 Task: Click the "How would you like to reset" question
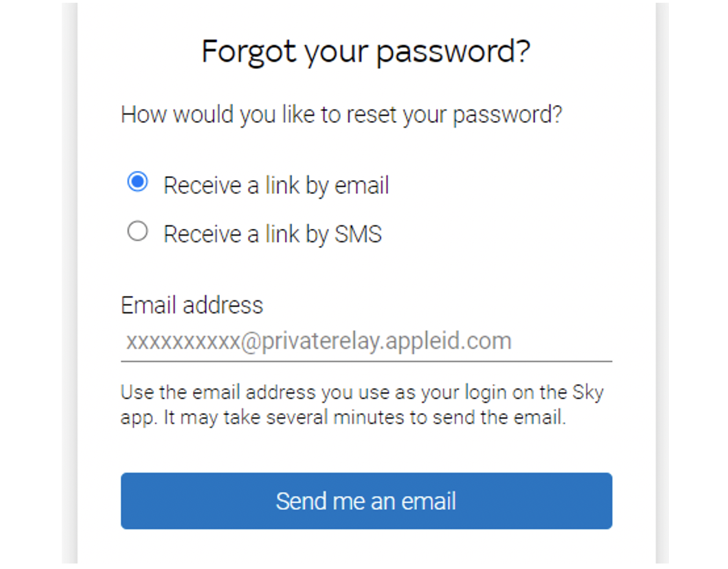341,114
